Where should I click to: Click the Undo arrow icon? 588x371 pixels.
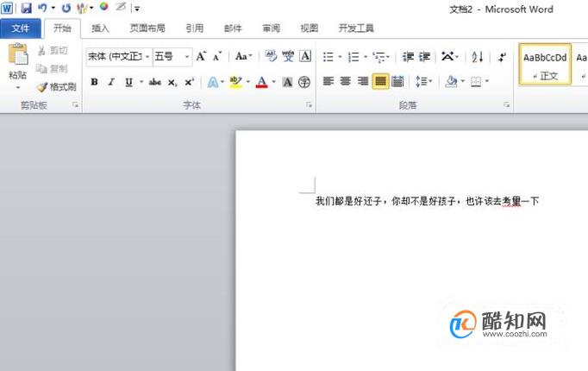tap(42, 8)
